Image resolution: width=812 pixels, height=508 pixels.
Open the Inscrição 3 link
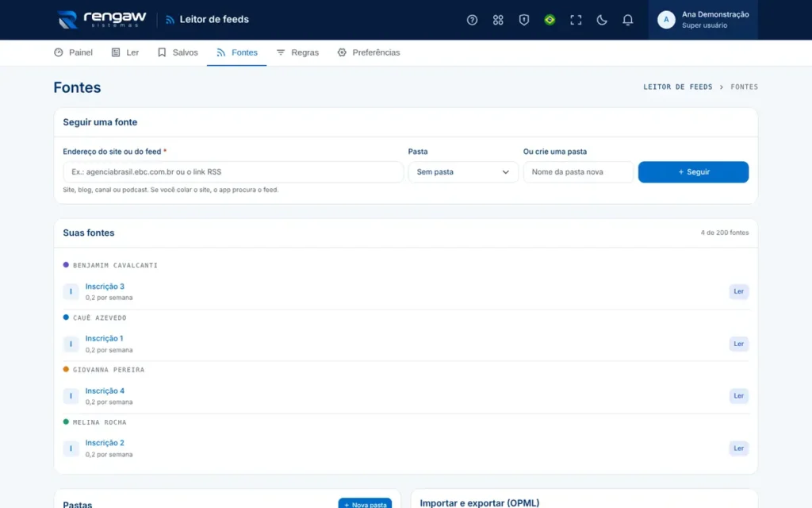tap(105, 286)
